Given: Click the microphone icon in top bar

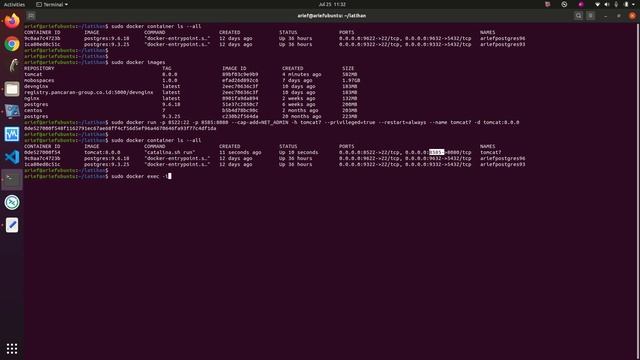Looking at the screenshot, I should point(616,4).
